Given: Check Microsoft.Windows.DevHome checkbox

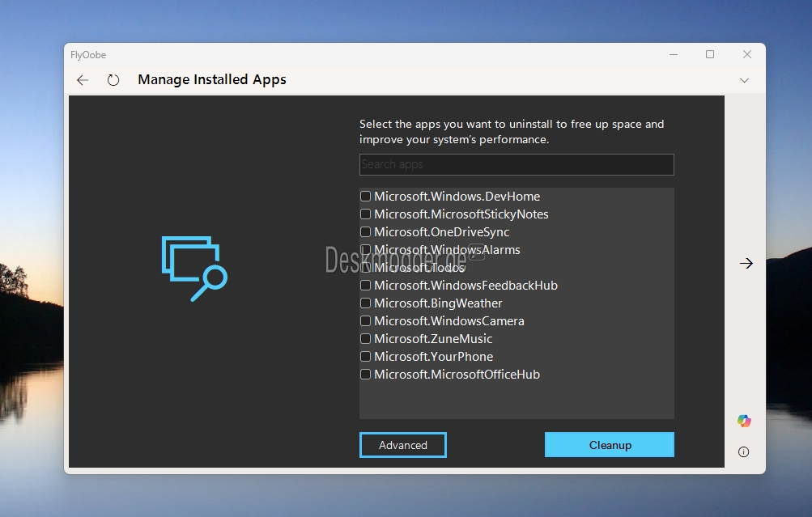Looking at the screenshot, I should point(366,196).
